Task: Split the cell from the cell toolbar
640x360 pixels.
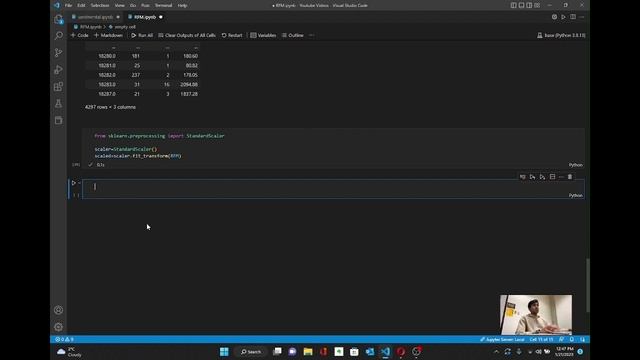Action: pos(552,177)
